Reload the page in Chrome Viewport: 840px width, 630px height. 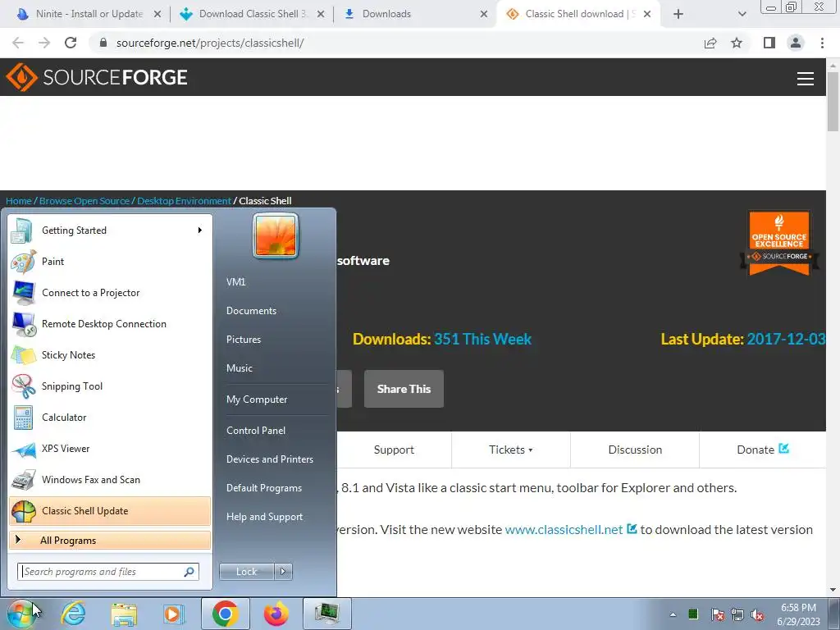pos(71,43)
